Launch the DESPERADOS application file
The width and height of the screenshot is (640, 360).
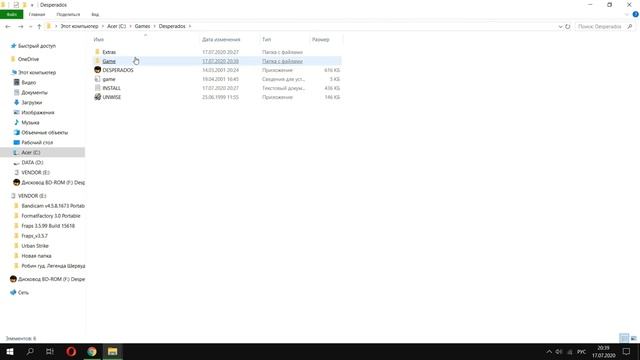[x=118, y=70]
